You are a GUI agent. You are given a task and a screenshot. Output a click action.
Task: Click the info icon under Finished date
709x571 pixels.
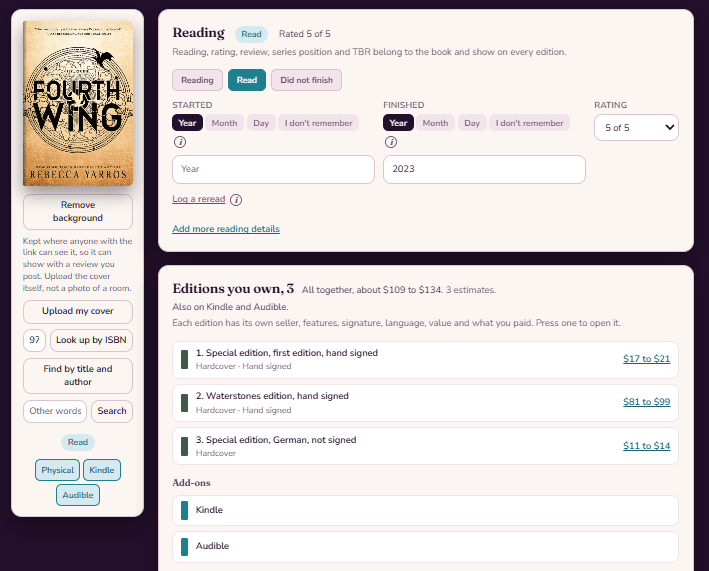pyautogui.click(x=391, y=142)
